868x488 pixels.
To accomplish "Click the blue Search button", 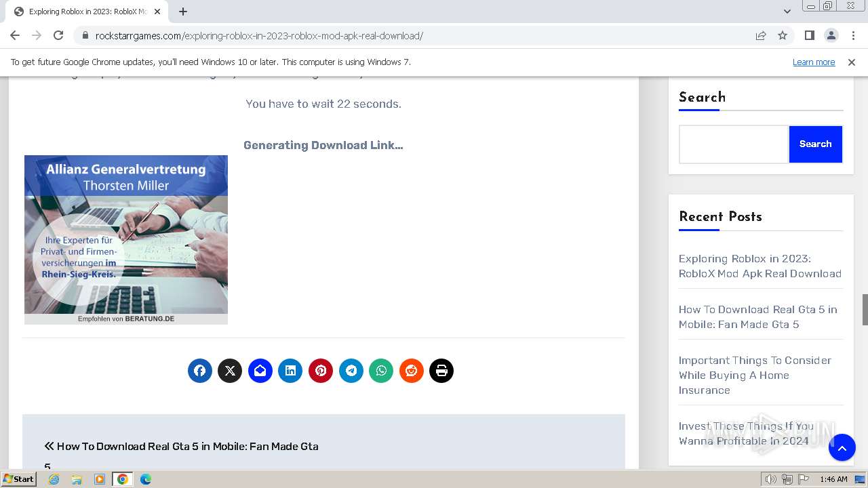I will click(816, 144).
